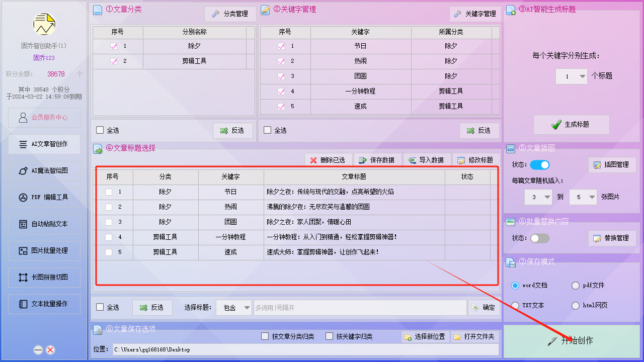Select pdf文件 save mode
Image resolution: width=644 pixels, height=362 pixels.
[x=576, y=286]
